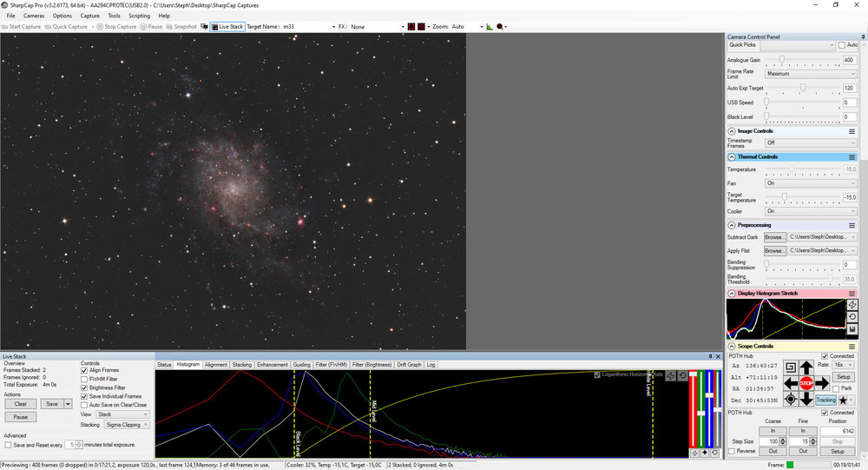Viewport: 868px width, 470px height.
Task: Open the scope Rate 16x dropdown
Action: 845,366
